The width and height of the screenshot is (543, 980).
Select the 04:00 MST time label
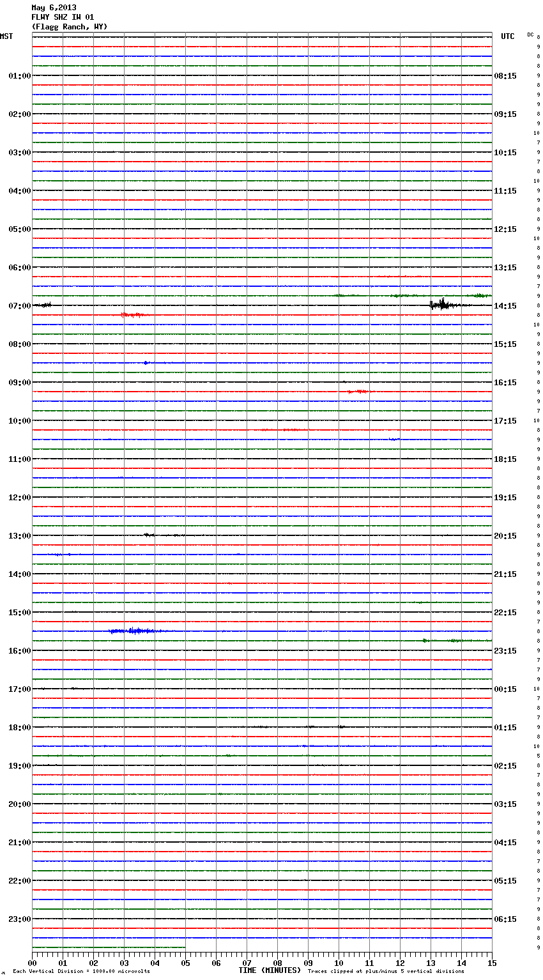pyautogui.click(x=20, y=191)
